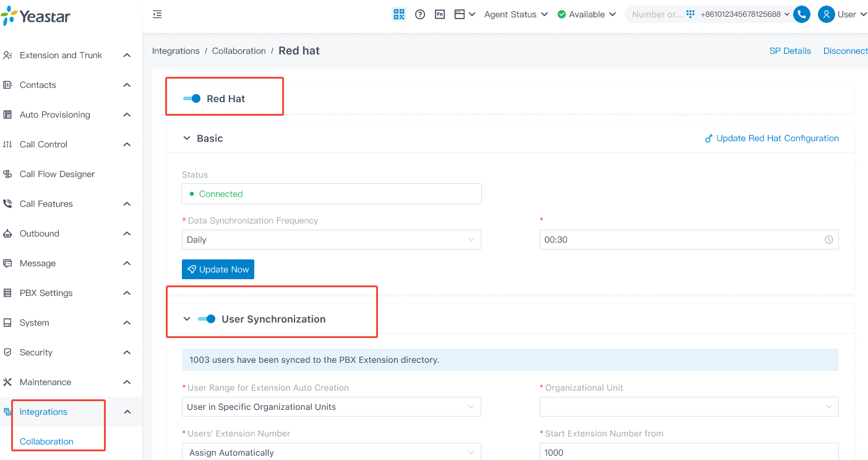The height and width of the screenshot is (460, 868).
Task: Click the Update Now button
Action: pyautogui.click(x=218, y=269)
